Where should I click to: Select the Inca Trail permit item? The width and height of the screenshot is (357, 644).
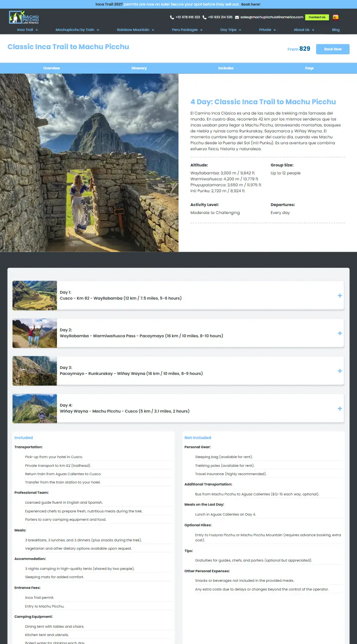(x=40, y=598)
